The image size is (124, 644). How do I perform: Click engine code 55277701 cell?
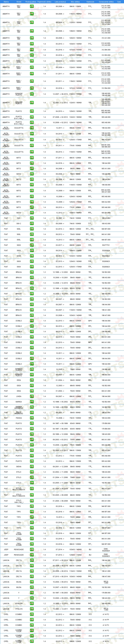click(x=106, y=245)
